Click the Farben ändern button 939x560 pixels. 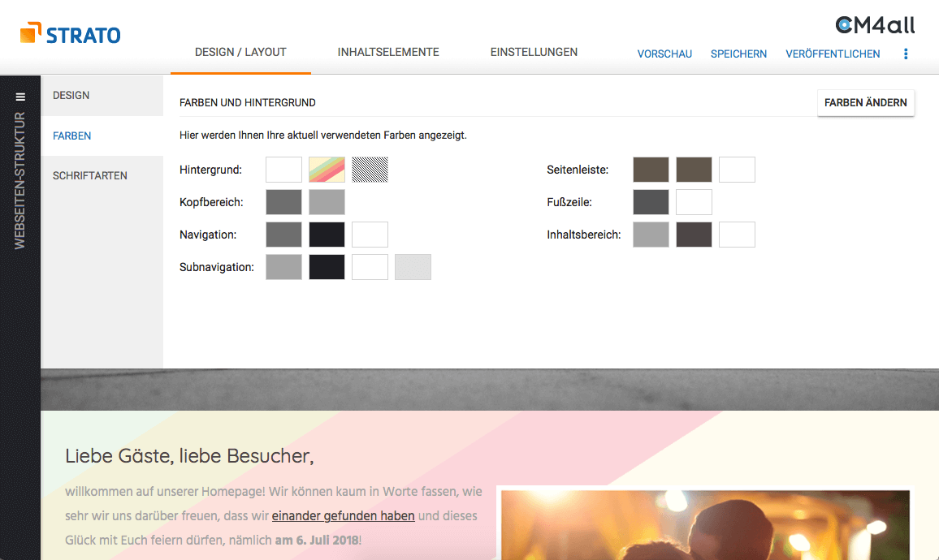865,103
